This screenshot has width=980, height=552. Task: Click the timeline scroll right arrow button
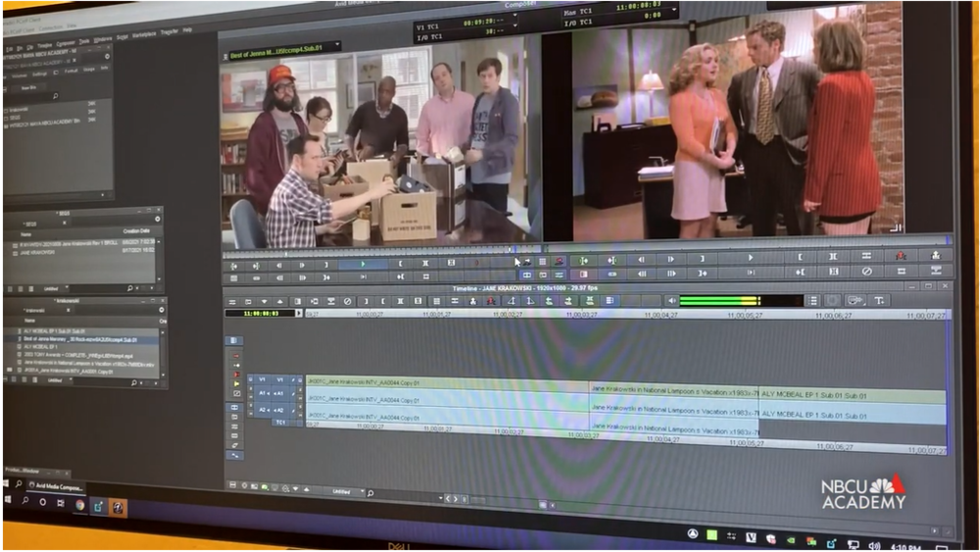456,499
